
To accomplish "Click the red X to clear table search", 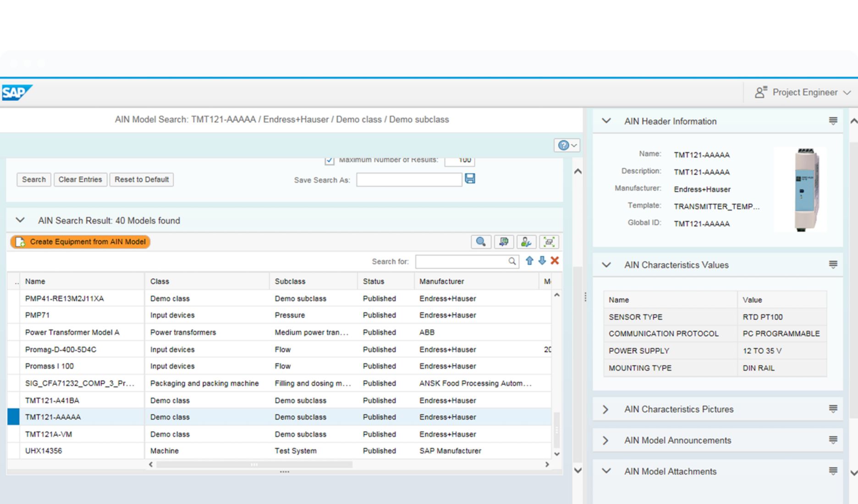I will click(x=555, y=261).
